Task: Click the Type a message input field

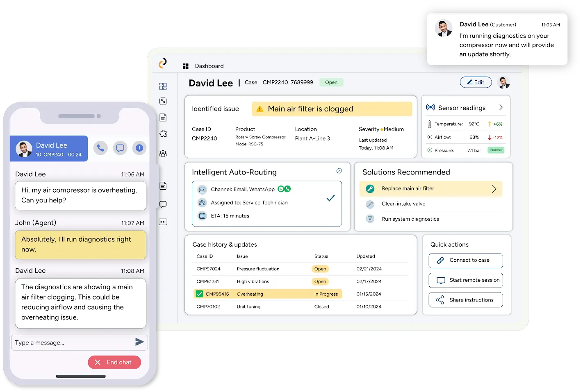Action: pyautogui.click(x=72, y=342)
